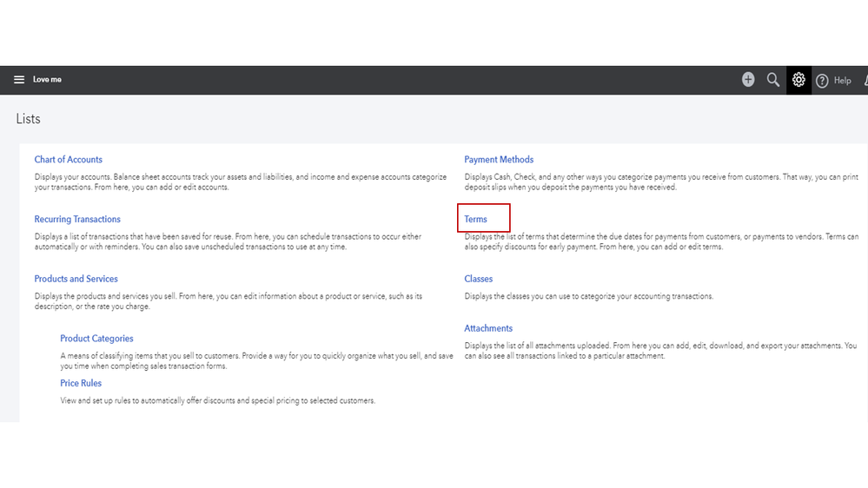Open Payment Methods list

(x=499, y=160)
